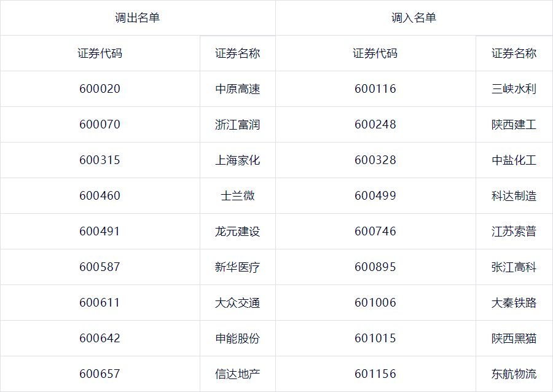The image size is (553, 392).
Task: Select code cell 600460
Action: tap(100, 195)
